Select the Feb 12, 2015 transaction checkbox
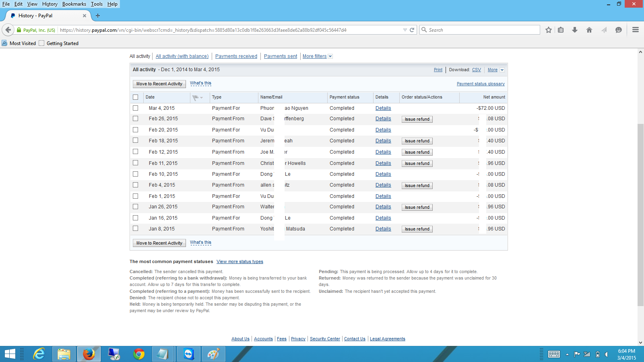This screenshot has height=362, width=644. [135, 152]
